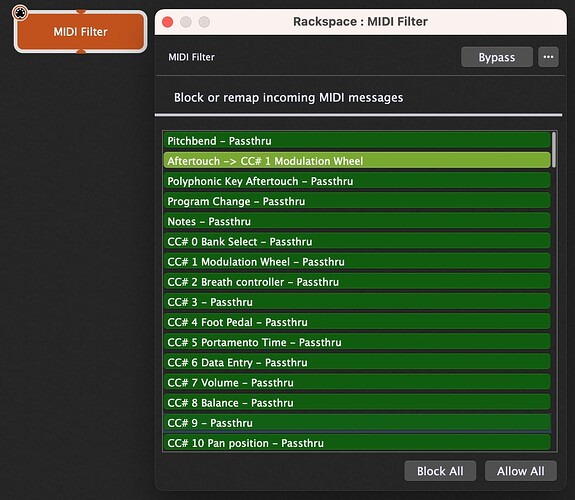This screenshot has width=575, height=500.
Task: Click the MIDI Filter block's bottom connector pin
Action: tap(81, 51)
